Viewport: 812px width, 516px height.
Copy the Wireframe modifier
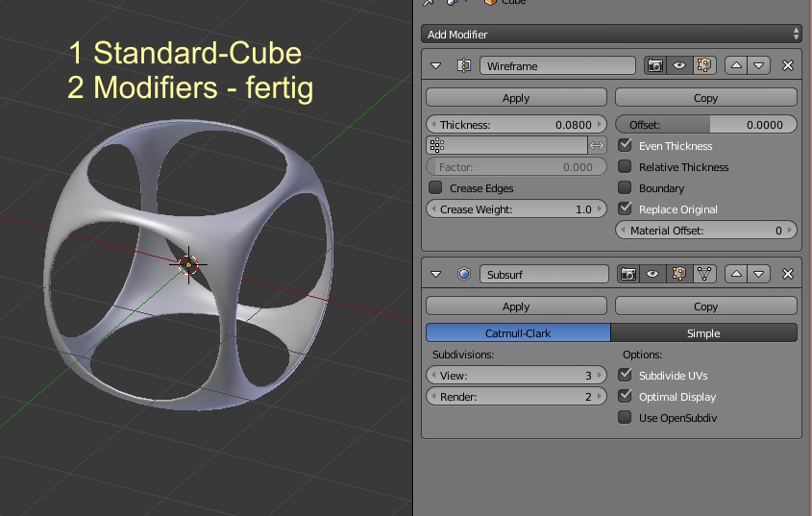click(x=705, y=98)
